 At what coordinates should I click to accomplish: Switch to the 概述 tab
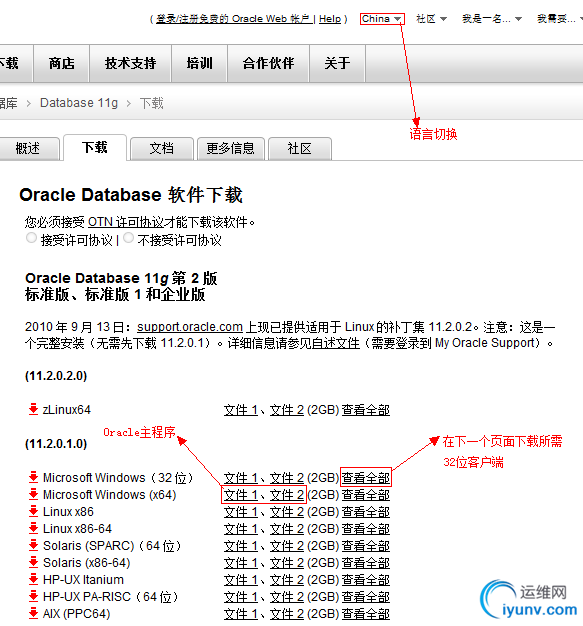[28, 149]
